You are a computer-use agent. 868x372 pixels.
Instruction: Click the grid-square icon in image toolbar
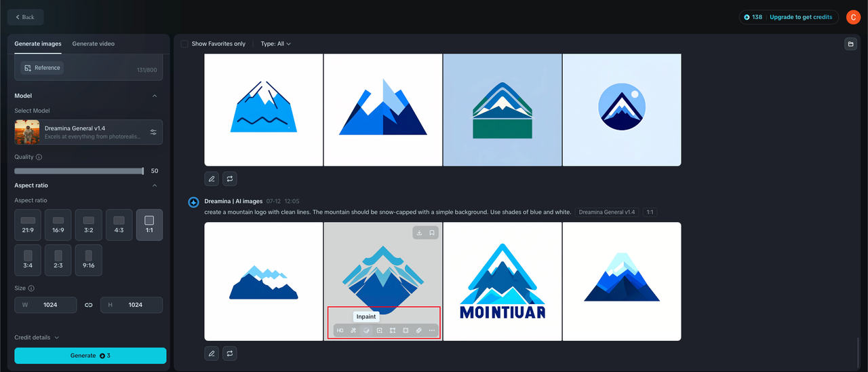(x=406, y=331)
